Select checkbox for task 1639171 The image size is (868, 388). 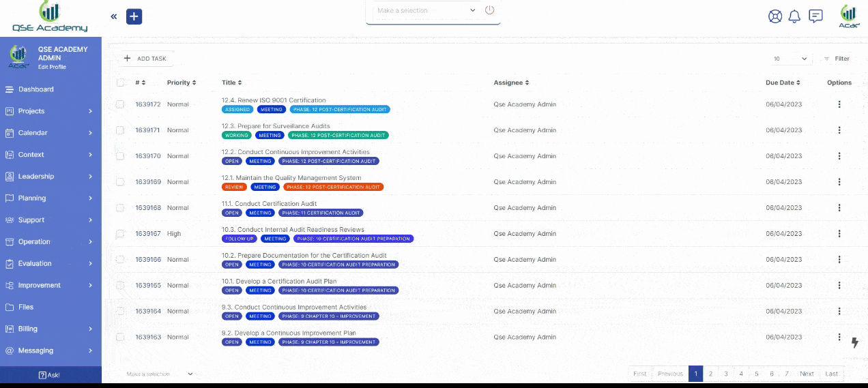120,130
